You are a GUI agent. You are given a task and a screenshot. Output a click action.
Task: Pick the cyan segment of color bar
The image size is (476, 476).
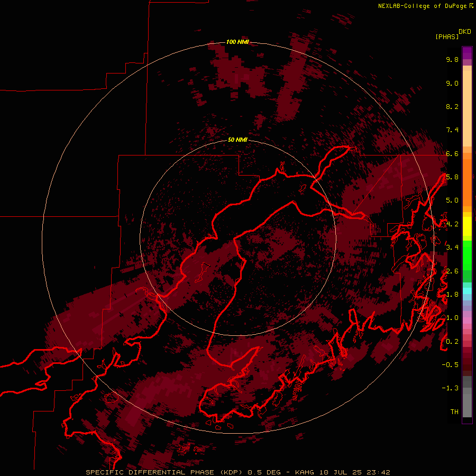tap(467, 290)
